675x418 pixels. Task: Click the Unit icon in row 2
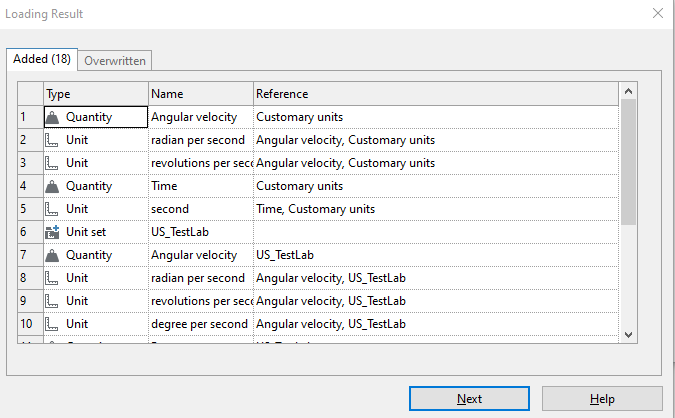(53, 140)
